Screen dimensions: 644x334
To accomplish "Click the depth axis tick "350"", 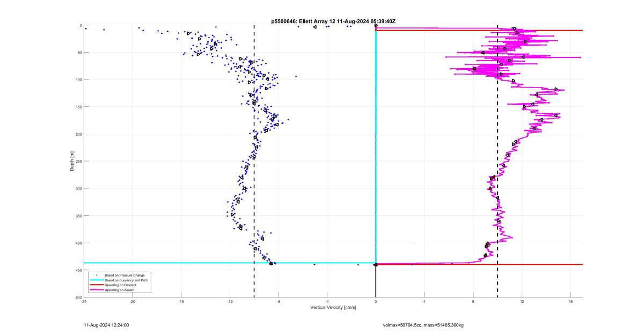I will [x=78, y=216].
